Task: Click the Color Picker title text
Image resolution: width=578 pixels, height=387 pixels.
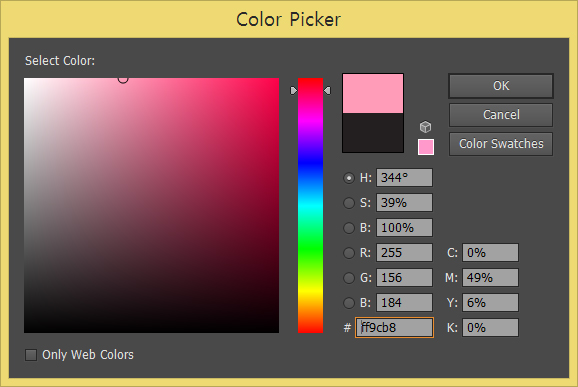Action: pyautogui.click(x=289, y=20)
